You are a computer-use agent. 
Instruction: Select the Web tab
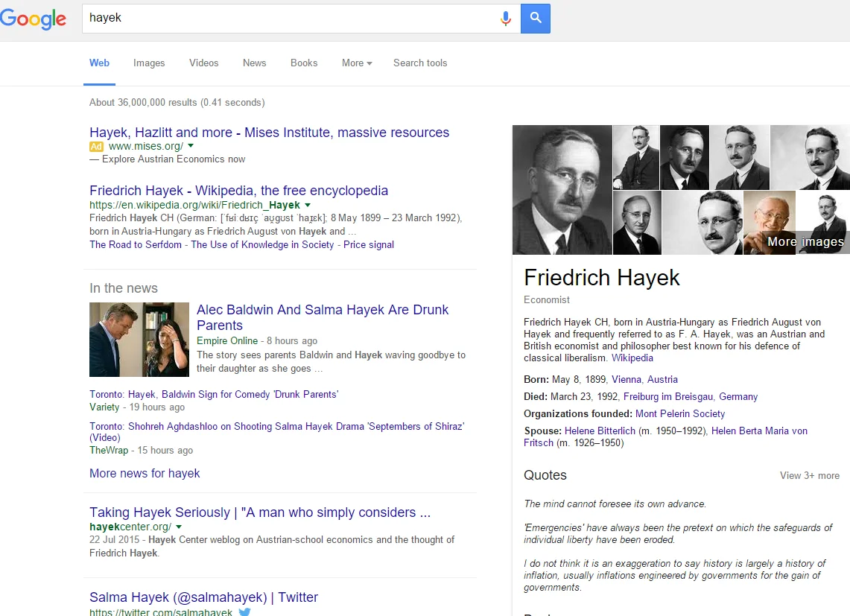[x=99, y=63]
